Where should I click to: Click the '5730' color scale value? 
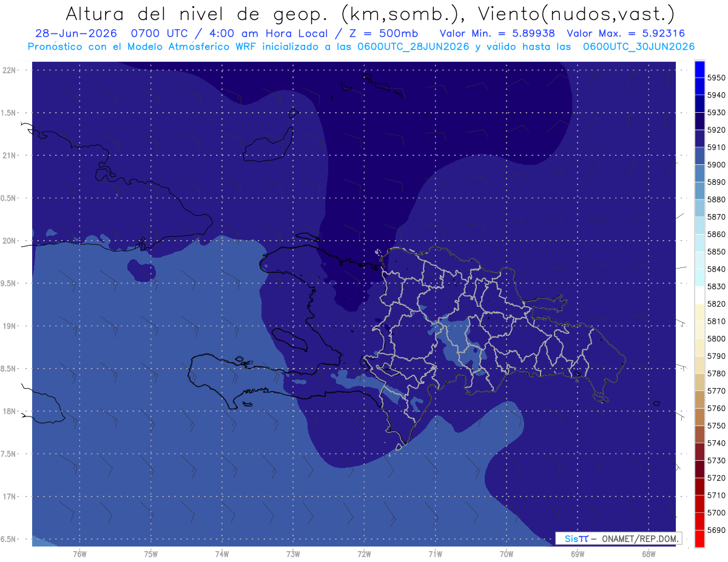(x=716, y=461)
